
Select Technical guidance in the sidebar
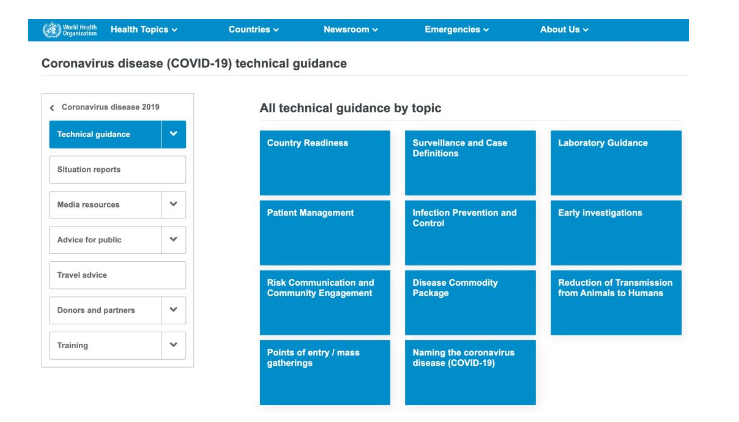point(105,134)
